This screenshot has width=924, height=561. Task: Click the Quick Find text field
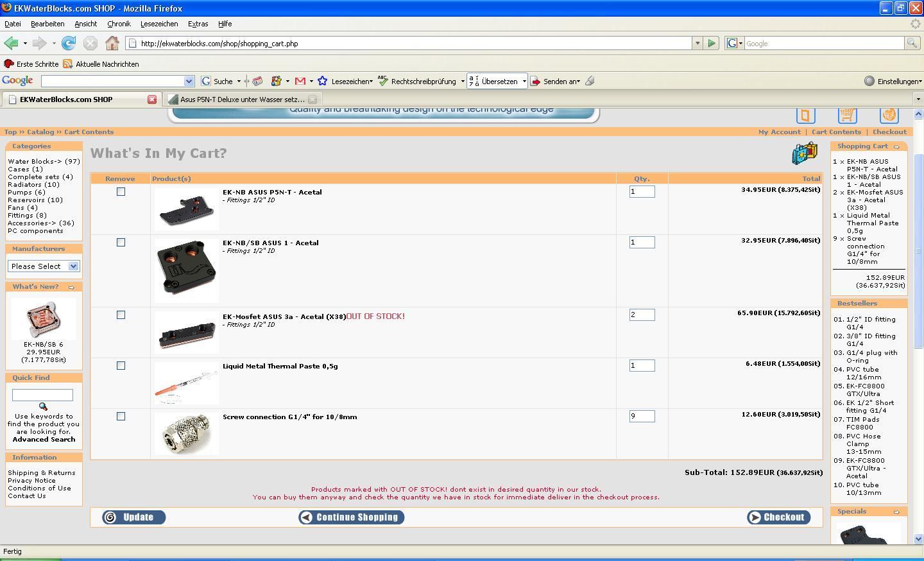(x=42, y=395)
